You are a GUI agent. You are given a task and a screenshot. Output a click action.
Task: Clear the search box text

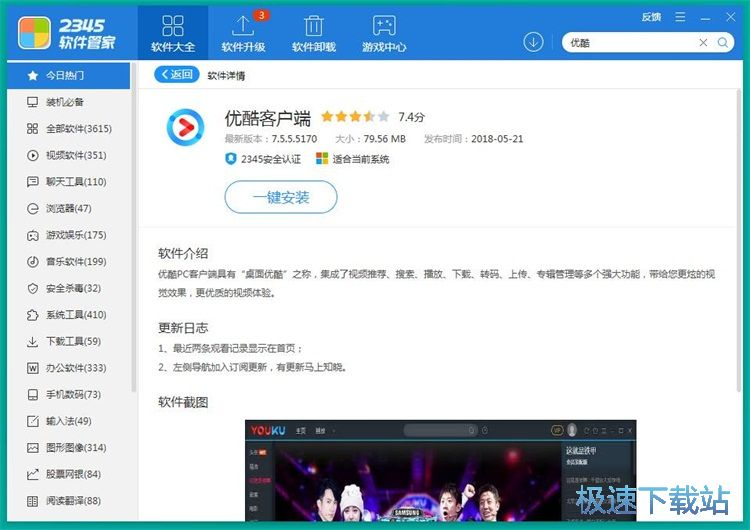point(703,43)
